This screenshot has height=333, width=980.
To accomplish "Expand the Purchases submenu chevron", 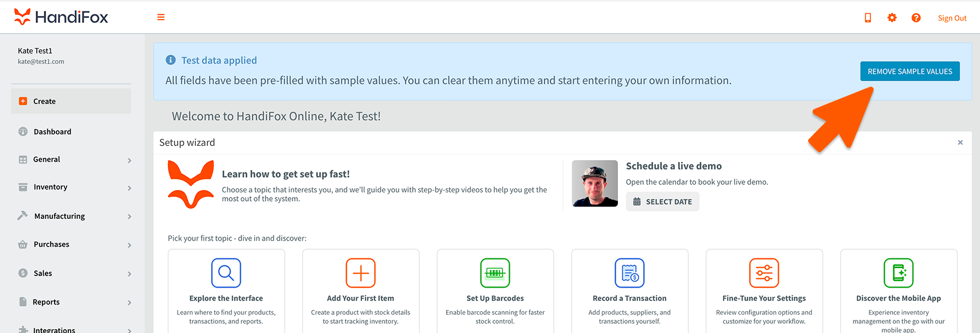I will click(x=129, y=245).
